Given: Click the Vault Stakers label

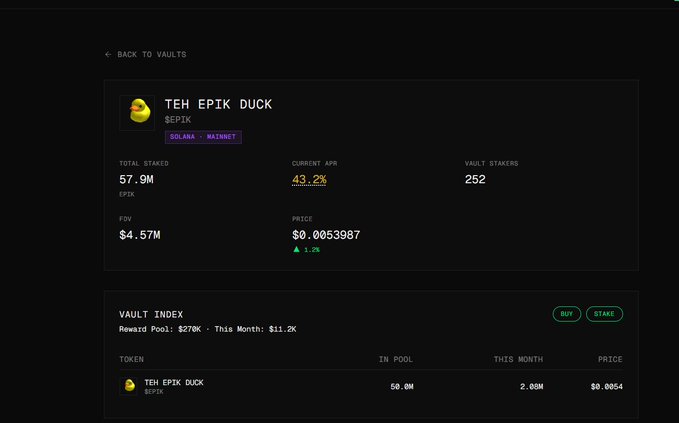Looking at the screenshot, I should click(x=491, y=164).
